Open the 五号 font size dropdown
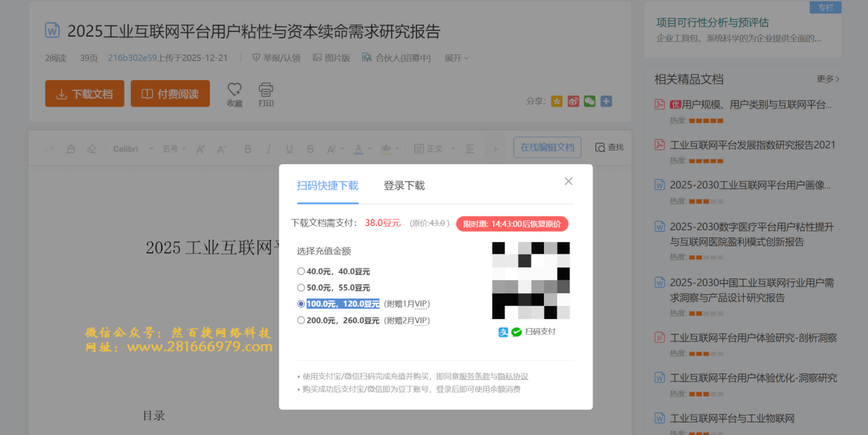Image resolution: width=868 pixels, height=435 pixels. [173, 148]
